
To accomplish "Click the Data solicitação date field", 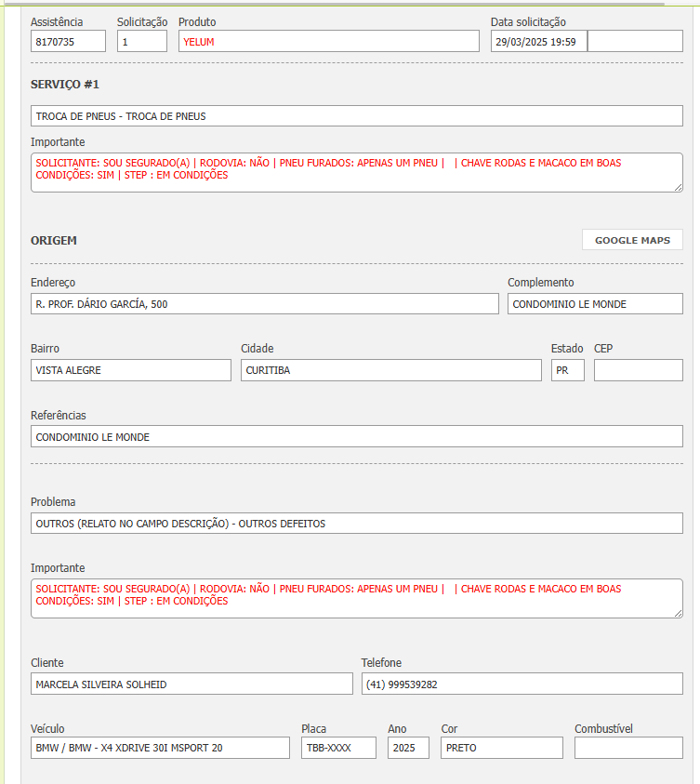I will 539,41.
